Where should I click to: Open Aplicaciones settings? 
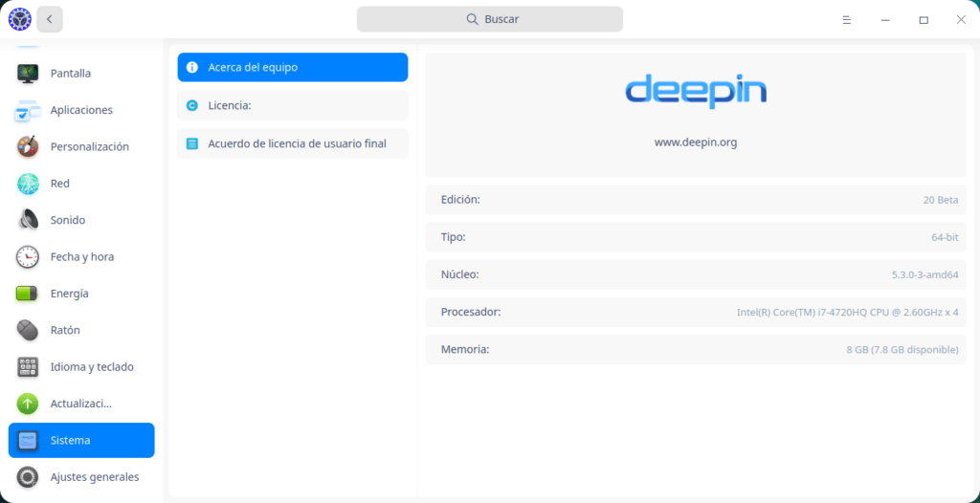pos(81,110)
